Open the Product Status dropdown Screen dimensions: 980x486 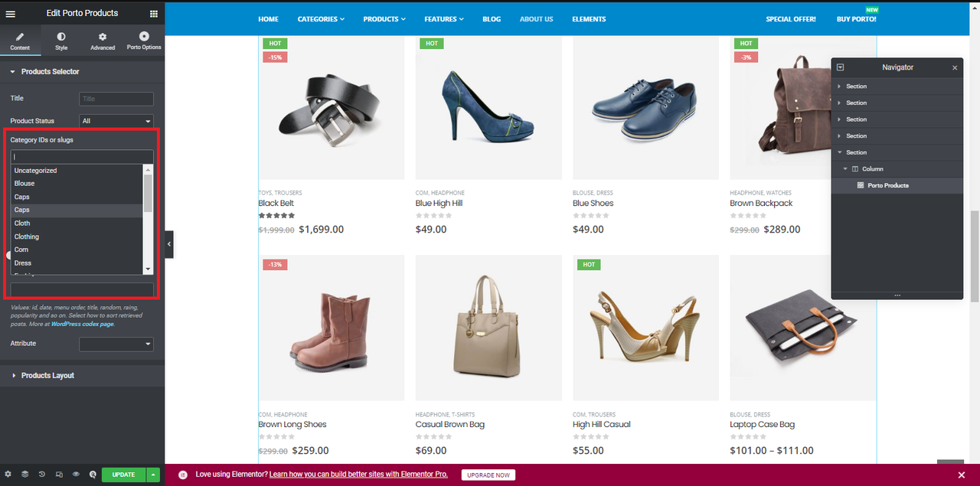pyautogui.click(x=116, y=121)
